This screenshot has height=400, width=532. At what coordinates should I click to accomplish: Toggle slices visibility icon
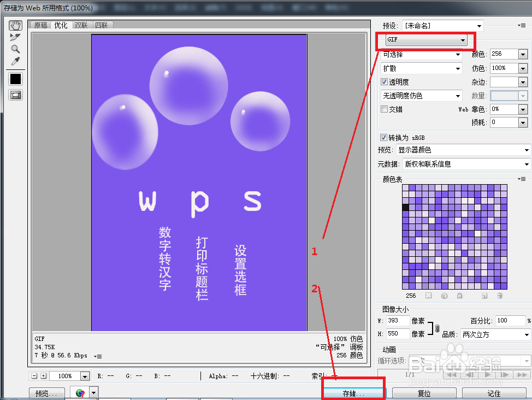15,95
